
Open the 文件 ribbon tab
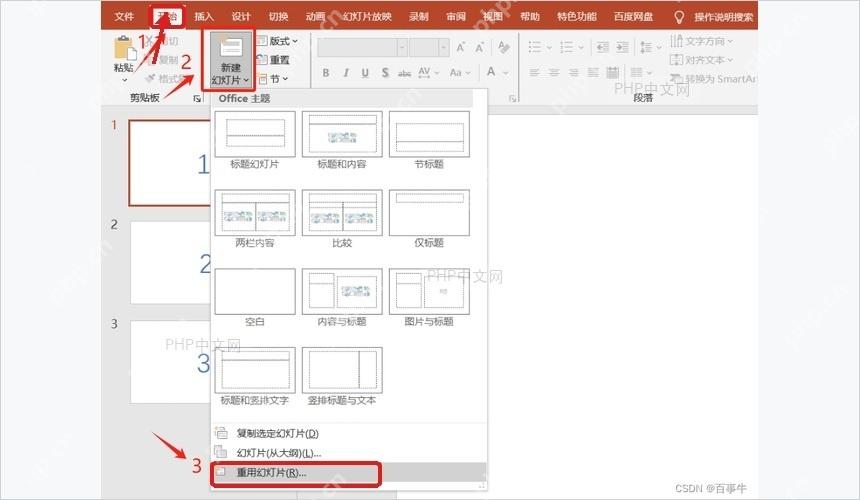click(124, 16)
